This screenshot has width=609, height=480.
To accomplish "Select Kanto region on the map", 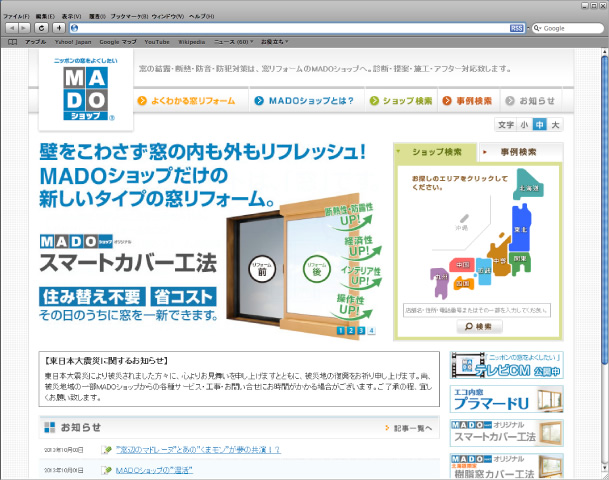I will [520, 263].
